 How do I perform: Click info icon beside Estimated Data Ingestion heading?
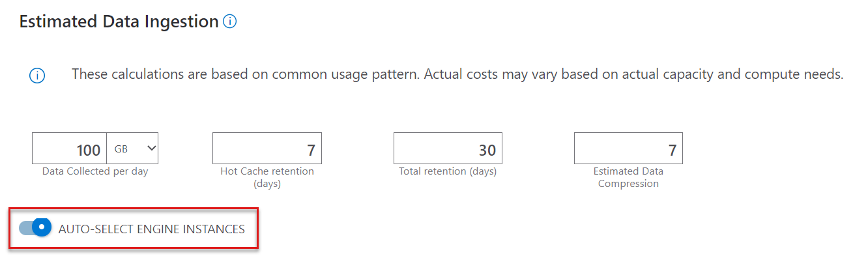(x=229, y=21)
